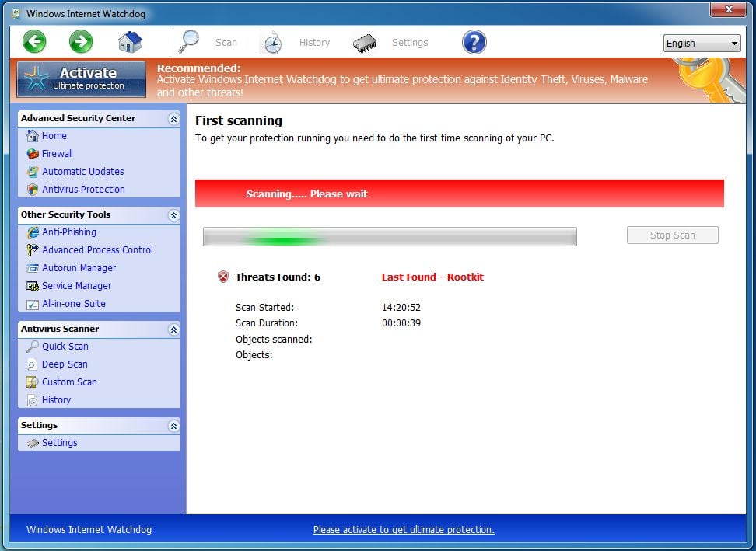Click the red 'Scanning..... Please wait' banner
Viewport: 756px width, 551px height.
click(x=459, y=194)
